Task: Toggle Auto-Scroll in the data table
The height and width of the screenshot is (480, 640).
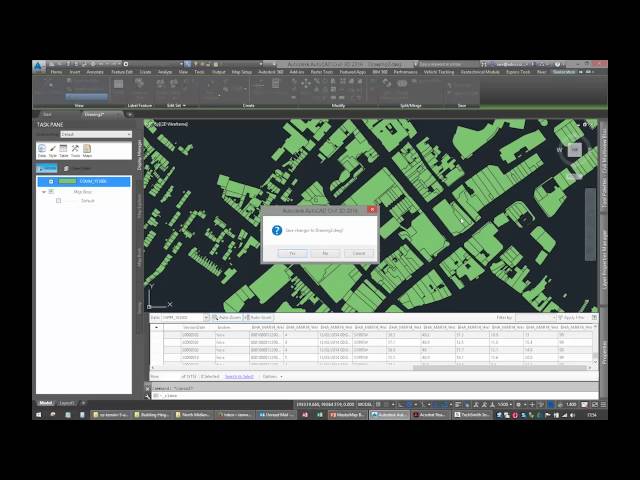Action: click(258, 317)
